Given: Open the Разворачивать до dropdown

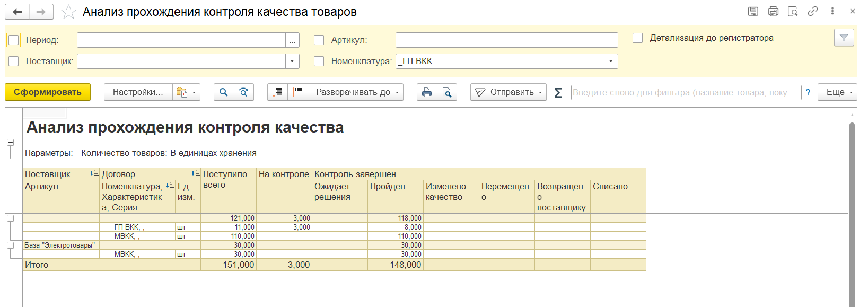Looking at the screenshot, I should 355,92.
